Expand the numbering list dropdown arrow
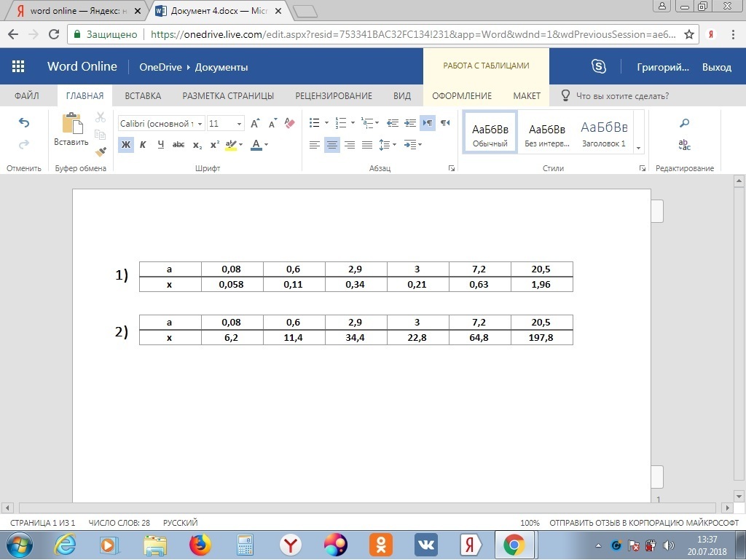The image size is (746, 560). pyautogui.click(x=353, y=123)
